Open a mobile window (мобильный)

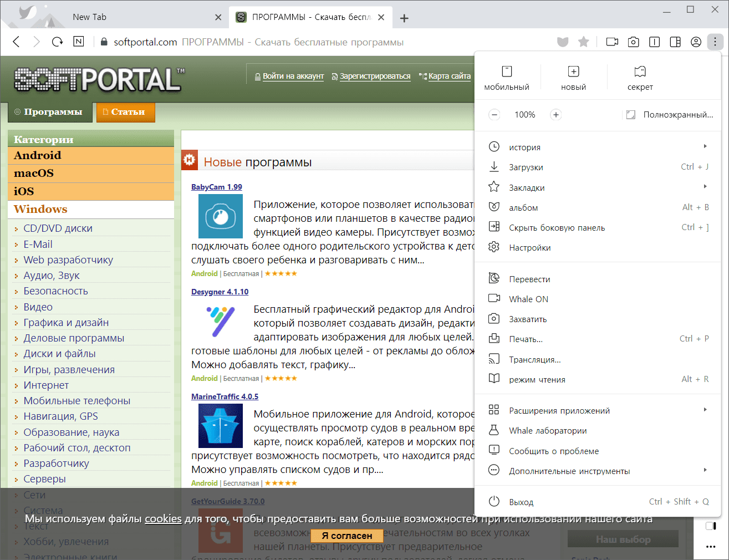507,78
